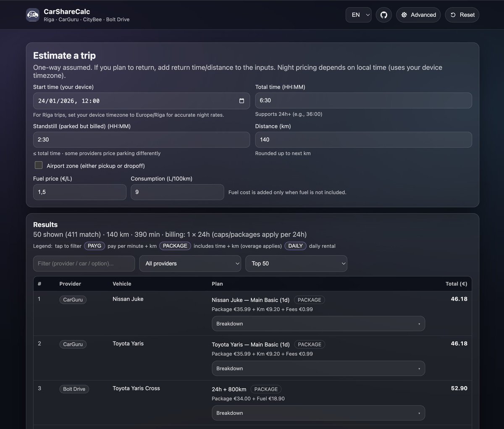This screenshot has height=429, width=504.
Task: Open the EN language dropdown
Action: pos(359,15)
